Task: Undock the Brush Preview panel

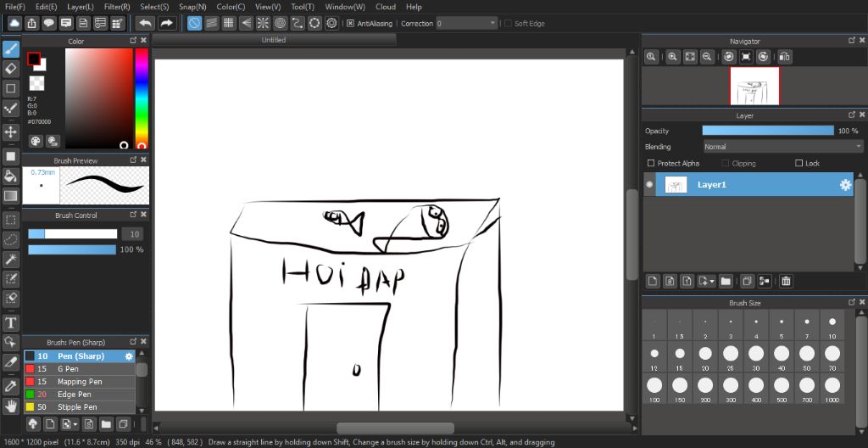Action: pyautogui.click(x=133, y=160)
